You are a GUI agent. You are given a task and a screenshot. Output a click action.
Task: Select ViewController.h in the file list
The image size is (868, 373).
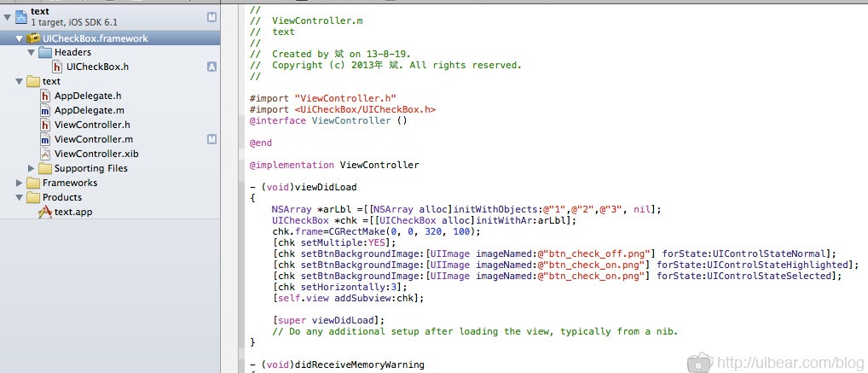92,125
